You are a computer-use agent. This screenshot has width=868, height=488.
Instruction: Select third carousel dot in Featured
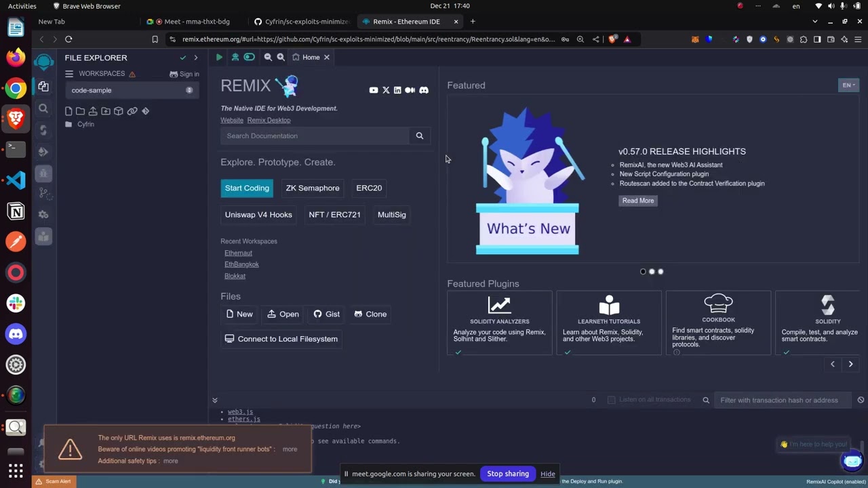click(660, 272)
